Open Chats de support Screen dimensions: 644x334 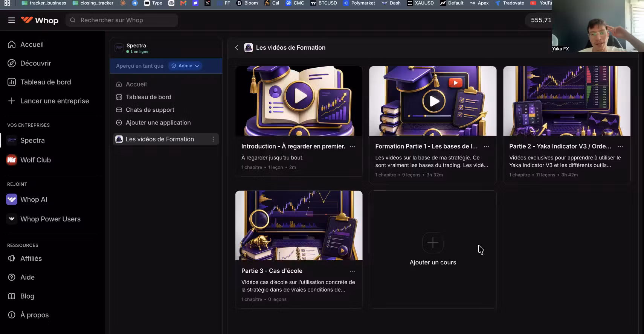point(145,110)
